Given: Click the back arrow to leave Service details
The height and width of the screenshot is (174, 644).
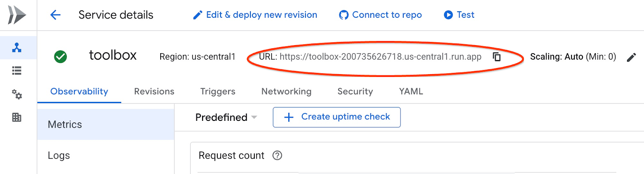Looking at the screenshot, I should tap(55, 15).
